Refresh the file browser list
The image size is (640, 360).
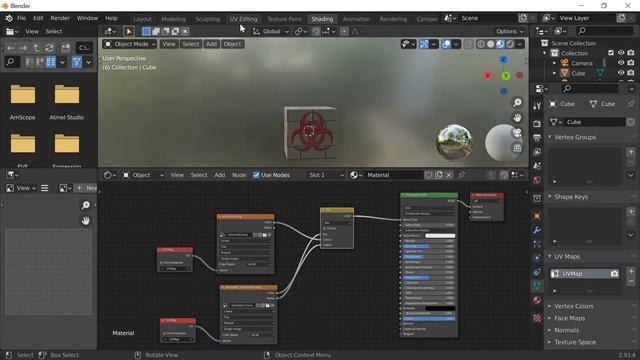pos(49,48)
